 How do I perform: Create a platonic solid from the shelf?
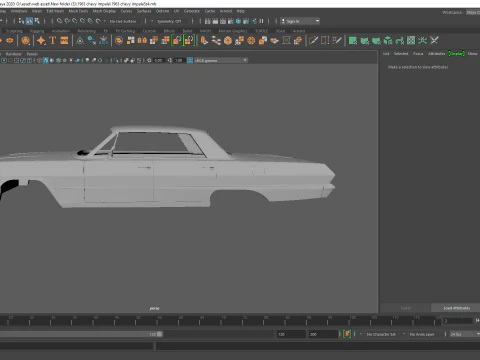tap(25, 41)
